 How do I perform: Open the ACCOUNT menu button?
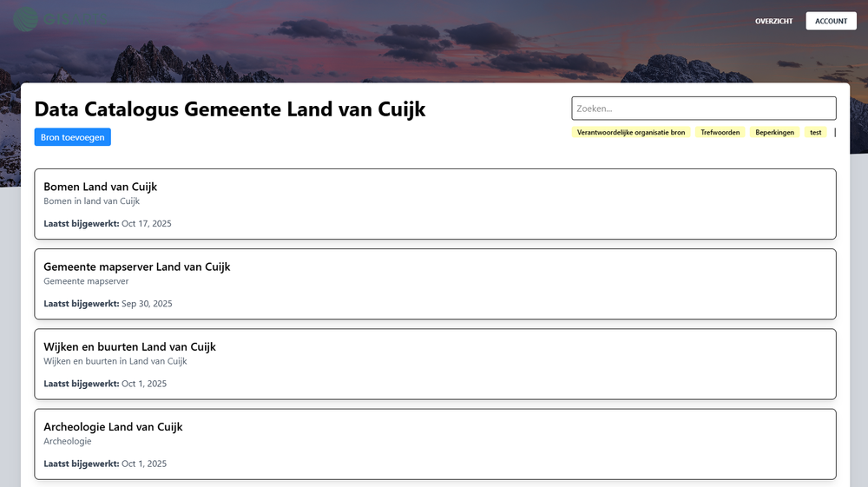[831, 21]
